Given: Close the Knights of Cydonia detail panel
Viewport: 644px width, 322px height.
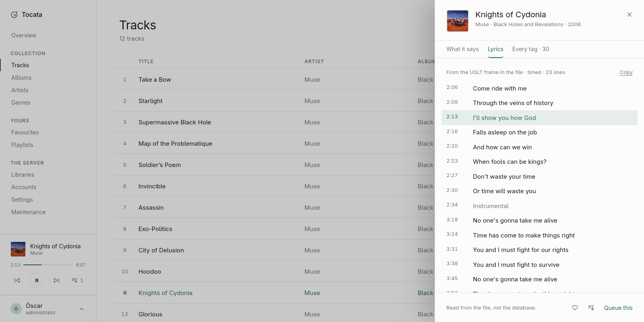Looking at the screenshot, I should pyautogui.click(x=630, y=14).
